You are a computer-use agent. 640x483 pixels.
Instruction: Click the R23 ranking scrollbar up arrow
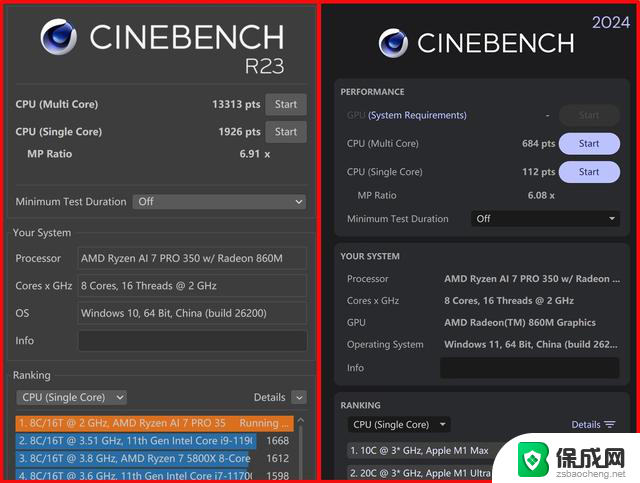click(x=301, y=420)
